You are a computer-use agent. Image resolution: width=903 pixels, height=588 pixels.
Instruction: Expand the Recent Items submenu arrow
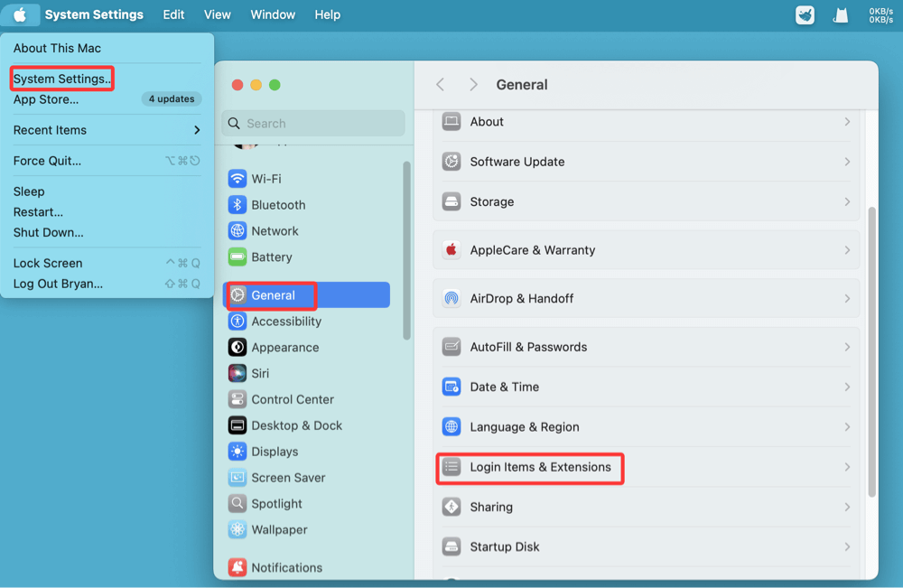point(197,130)
